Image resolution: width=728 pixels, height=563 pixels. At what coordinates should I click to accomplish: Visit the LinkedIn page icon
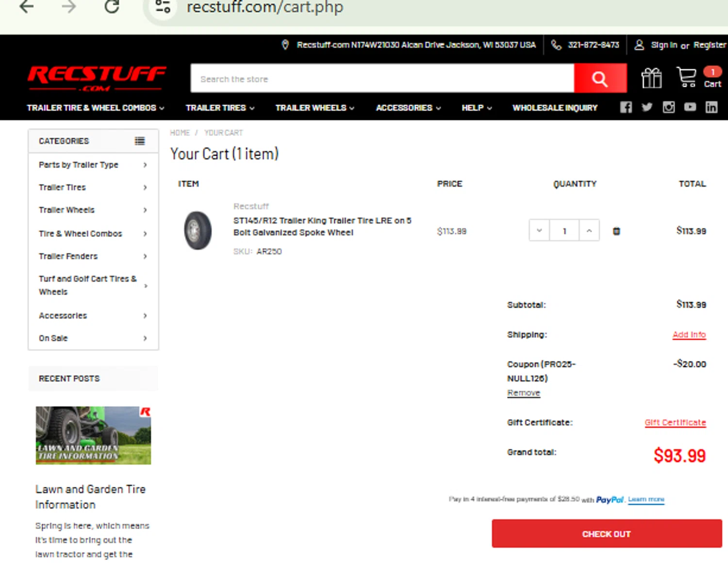pyautogui.click(x=711, y=107)
